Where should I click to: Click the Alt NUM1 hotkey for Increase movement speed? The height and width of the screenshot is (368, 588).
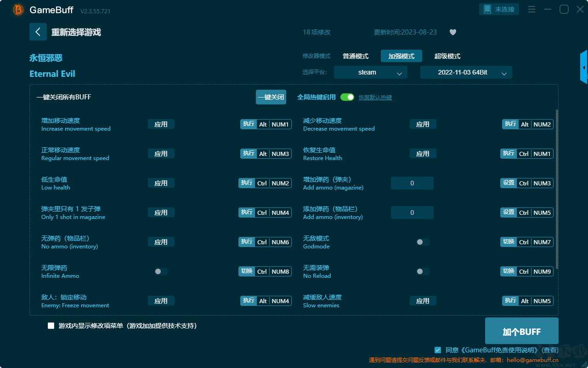coord(266,124)
